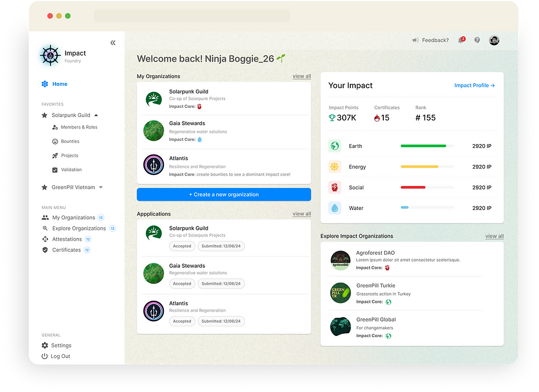The height and width of the screenshot is (392, 539).
Task: Click view all for Applications
Action: pos(302,214)
